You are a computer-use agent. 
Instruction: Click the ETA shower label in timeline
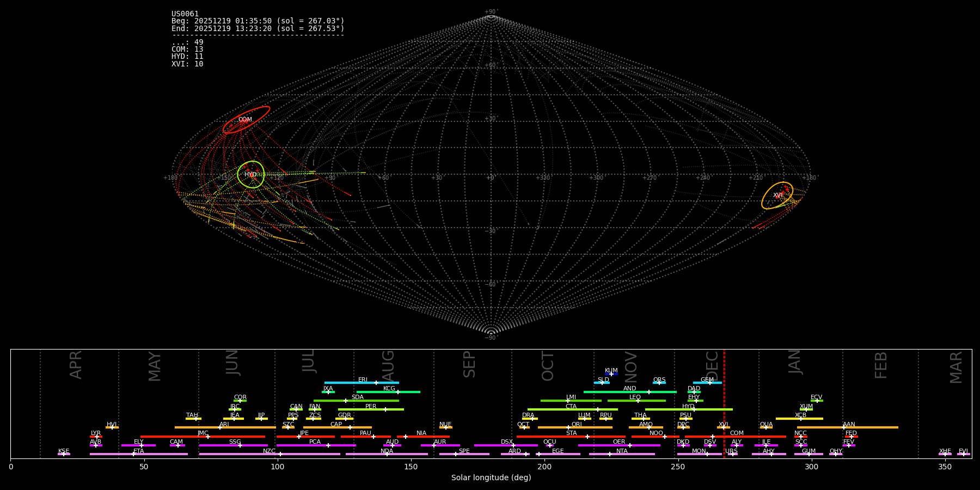[x=139, y=451]
